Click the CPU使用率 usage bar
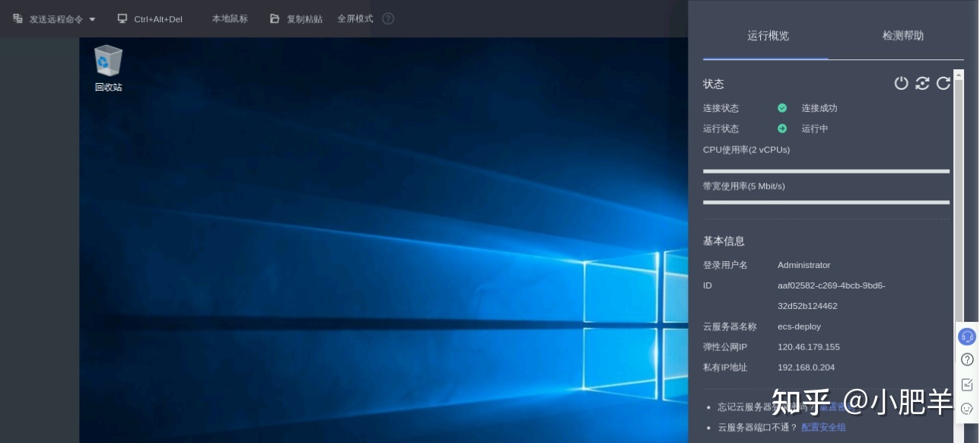Screen dimensions: 980x443 pos(826,171)
